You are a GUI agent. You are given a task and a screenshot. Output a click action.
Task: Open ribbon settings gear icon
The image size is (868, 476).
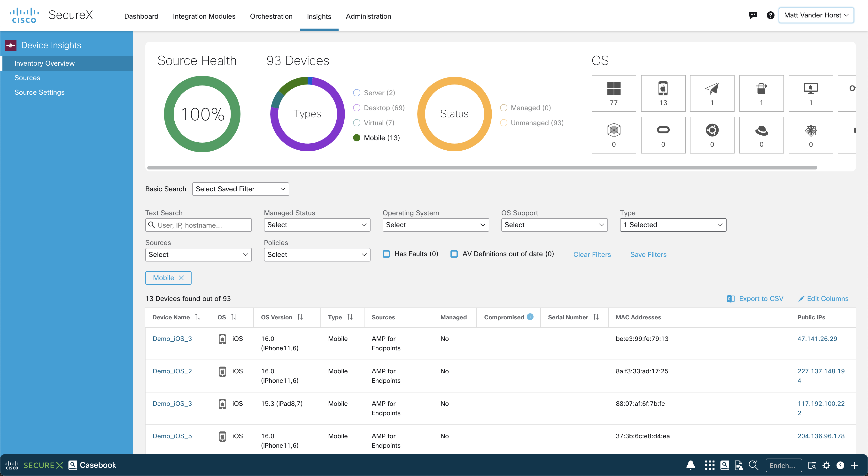pos(826,465)
